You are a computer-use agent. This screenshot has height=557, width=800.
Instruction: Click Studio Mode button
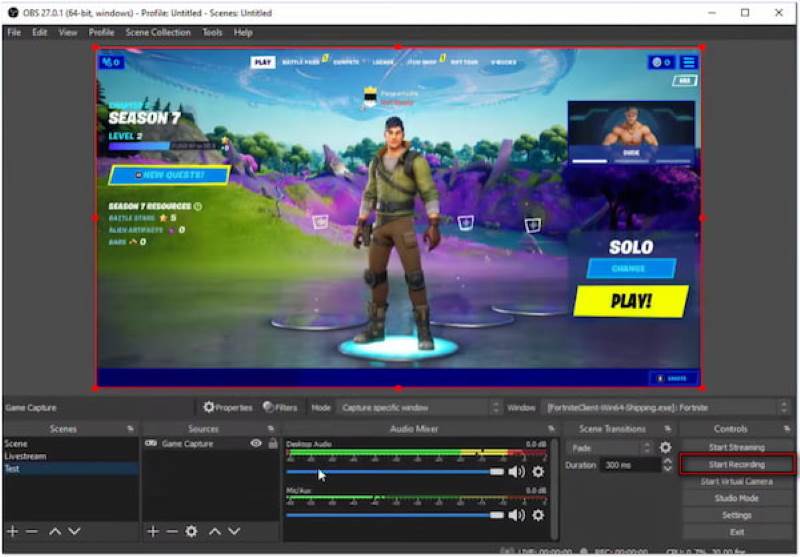pyautogui.click(x=736, y=498)
